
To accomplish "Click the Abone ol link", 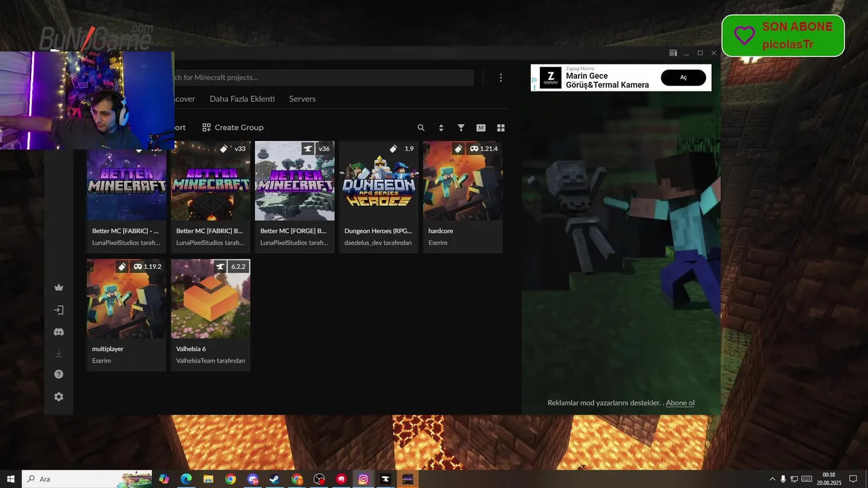I will click(680, 403).
